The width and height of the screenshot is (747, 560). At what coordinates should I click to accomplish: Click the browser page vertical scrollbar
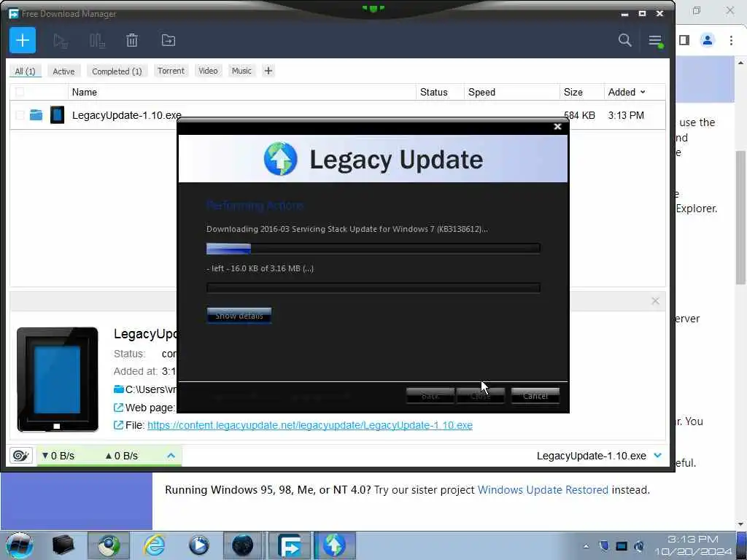(x=741, y=217)
